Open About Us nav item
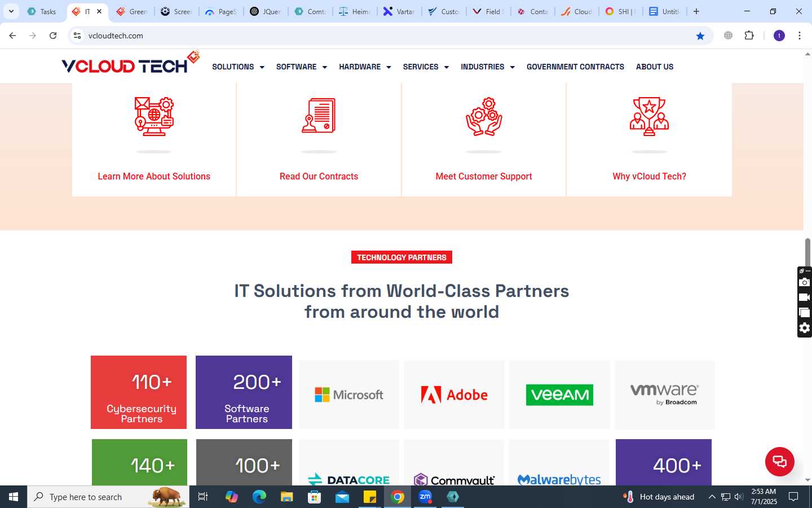 (655, 67)
